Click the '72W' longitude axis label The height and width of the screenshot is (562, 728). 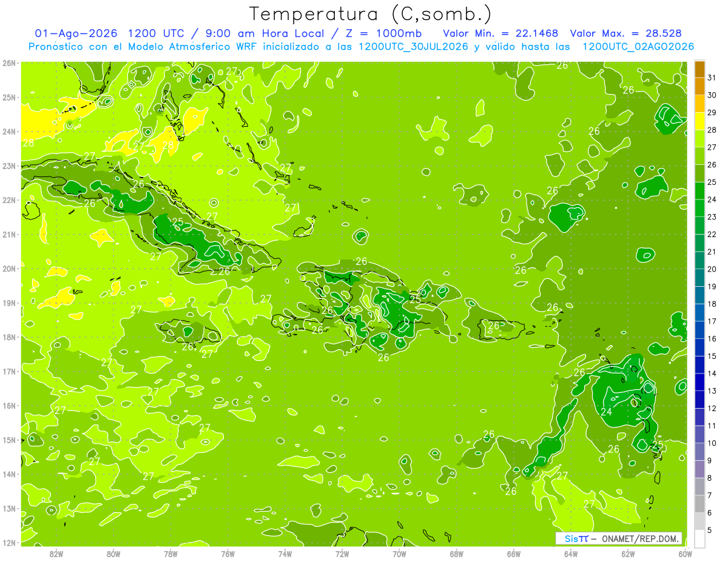point(342,554)
